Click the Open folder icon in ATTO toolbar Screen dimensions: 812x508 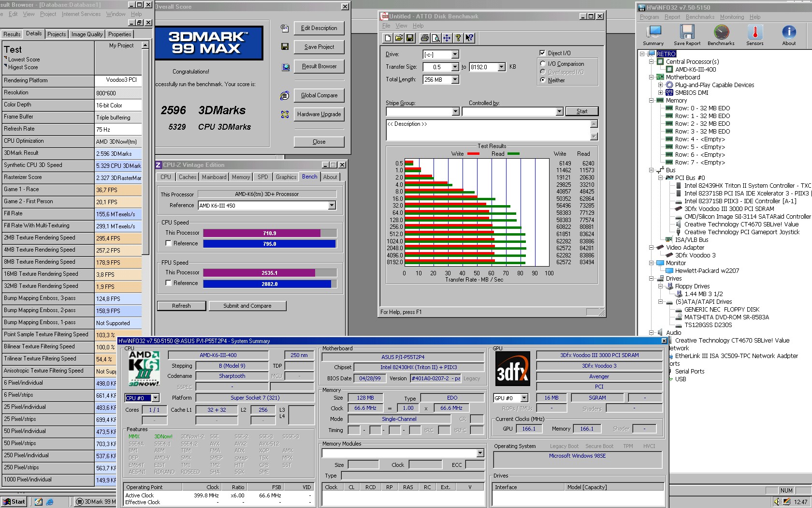(x=399, y=38)
